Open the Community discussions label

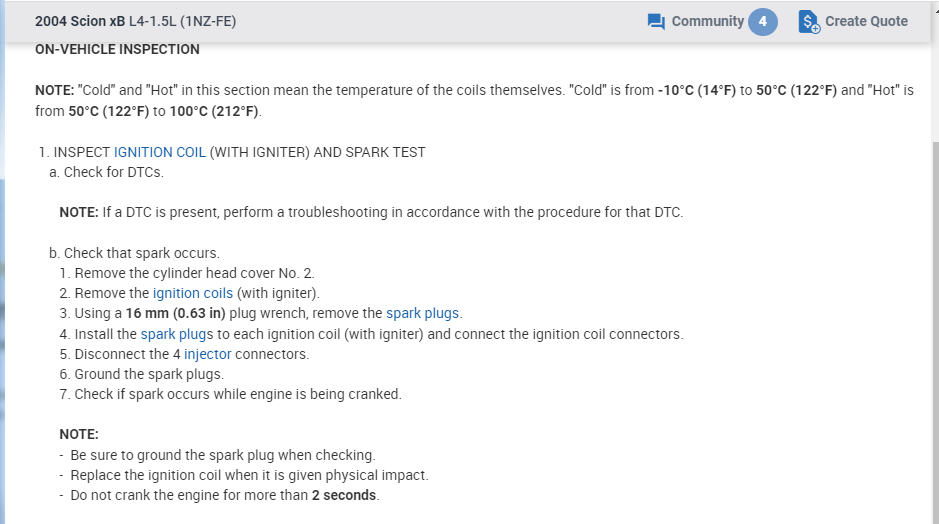[x=707, y=21]
